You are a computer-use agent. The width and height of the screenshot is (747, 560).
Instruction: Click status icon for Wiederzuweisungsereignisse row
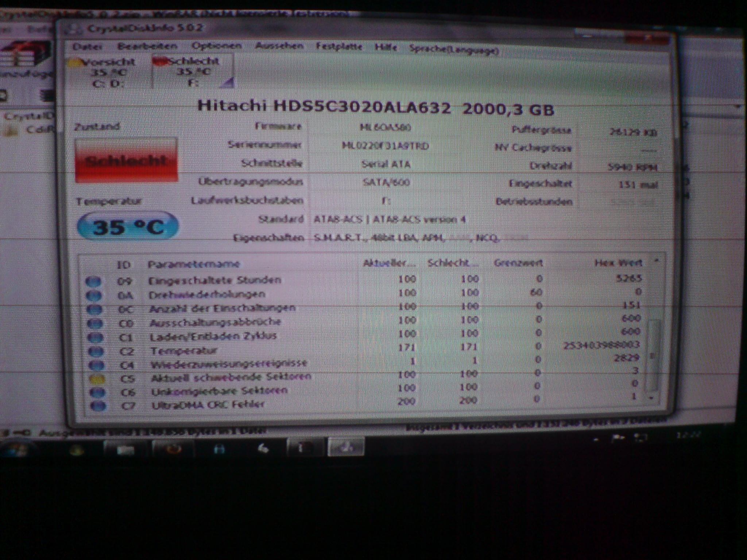tap(97, 365)
